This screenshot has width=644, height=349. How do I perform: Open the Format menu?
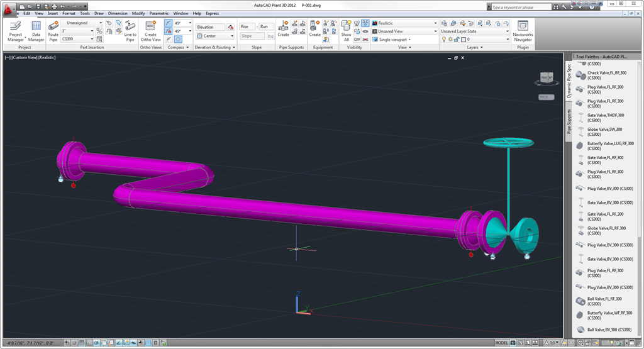click(x=69, y=14)
